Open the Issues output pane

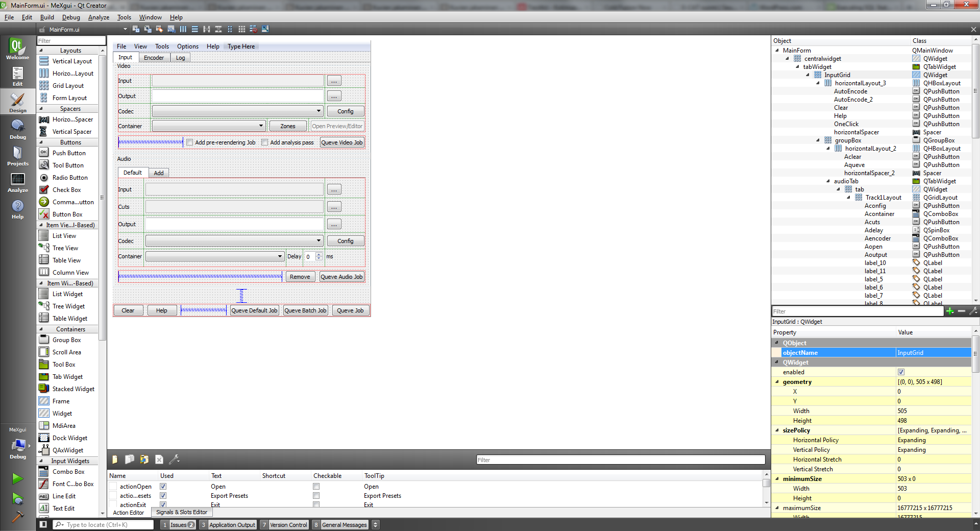click(x=178, y=525)
